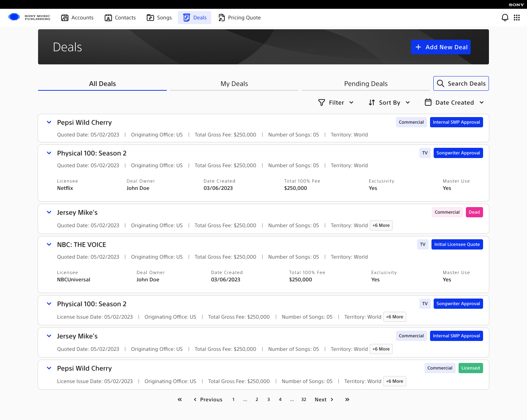Jump to first page of results
527x420 pixels.
(180, 400)
